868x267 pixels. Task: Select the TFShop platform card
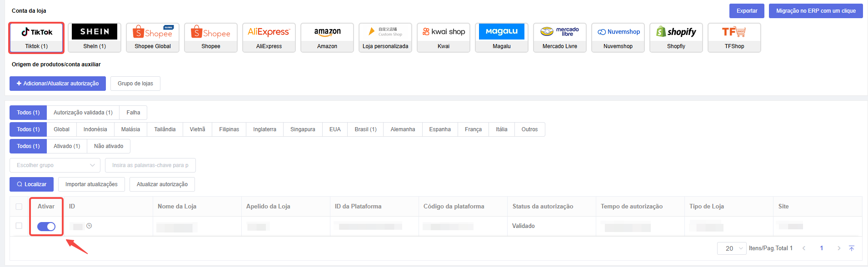coord(734,38)
